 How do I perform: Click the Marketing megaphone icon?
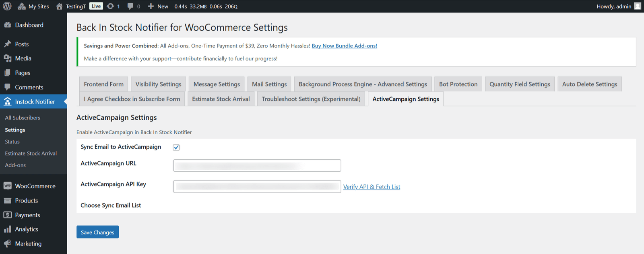[8, 244]
